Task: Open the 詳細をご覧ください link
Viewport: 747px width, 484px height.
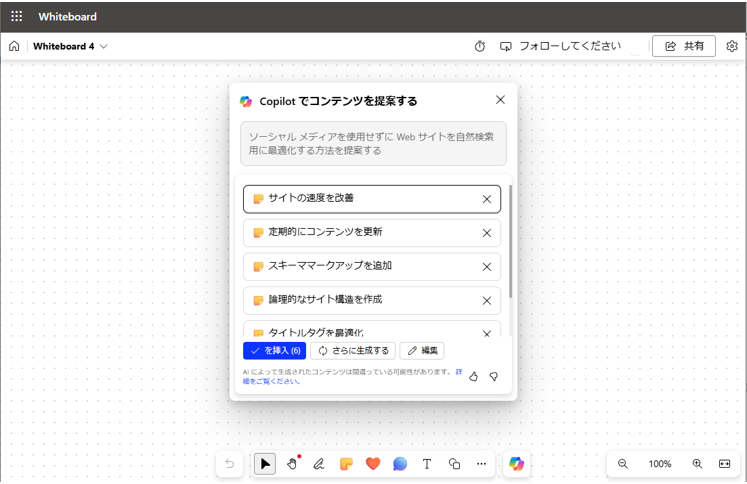Action: 272,381
